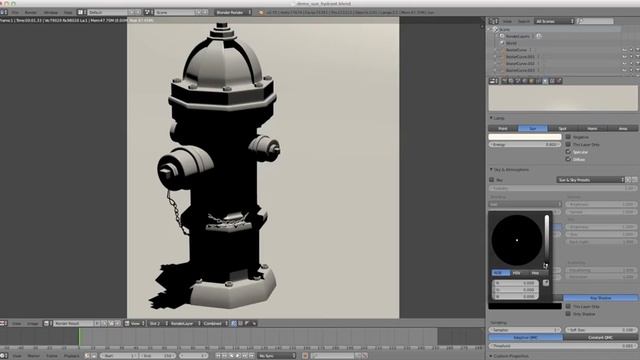Click the R value field in color picker
The height and width of the screenshot is (360, 640).
click(515, 283)
